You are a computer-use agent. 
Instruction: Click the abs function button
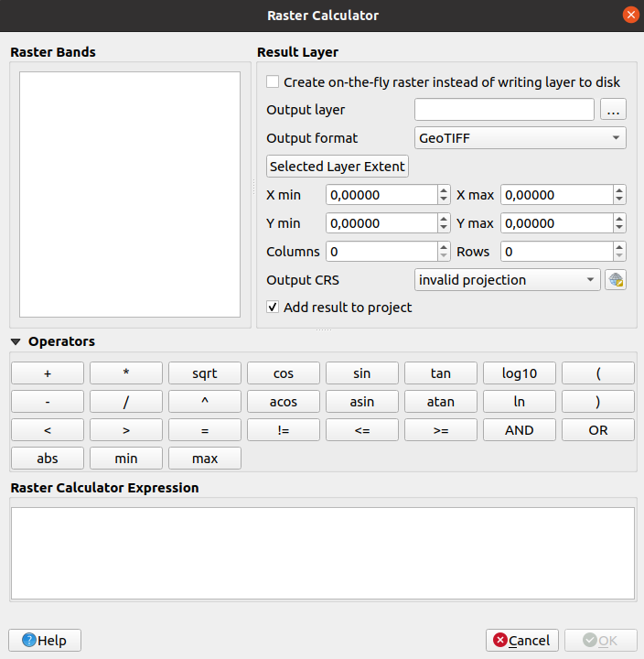click(48, 459)
